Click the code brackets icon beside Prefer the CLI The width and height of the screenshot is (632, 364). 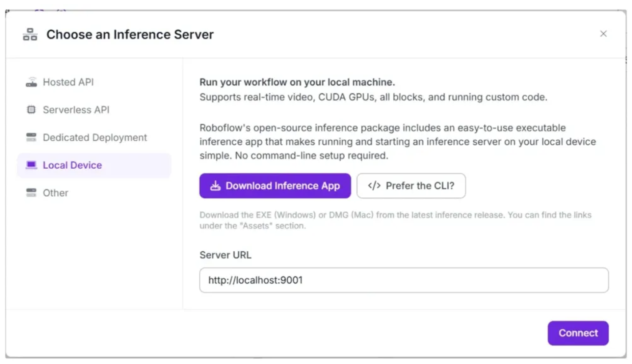pyautogui.click(x=374, y=186)
